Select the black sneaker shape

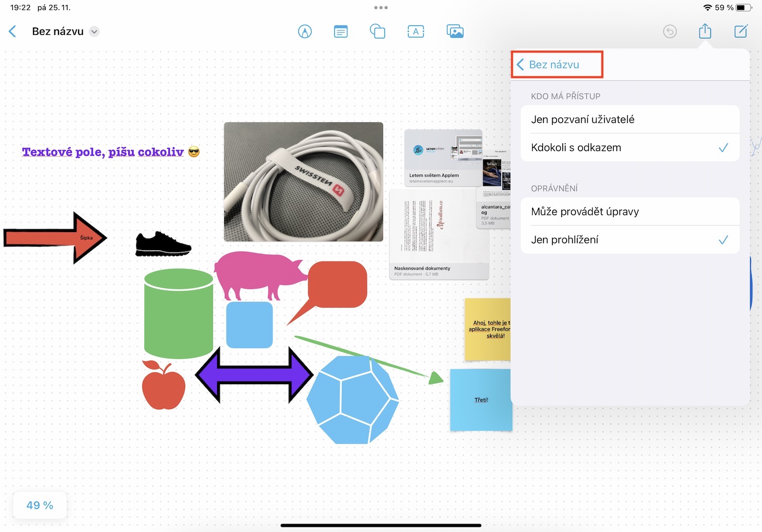[163, 244]
